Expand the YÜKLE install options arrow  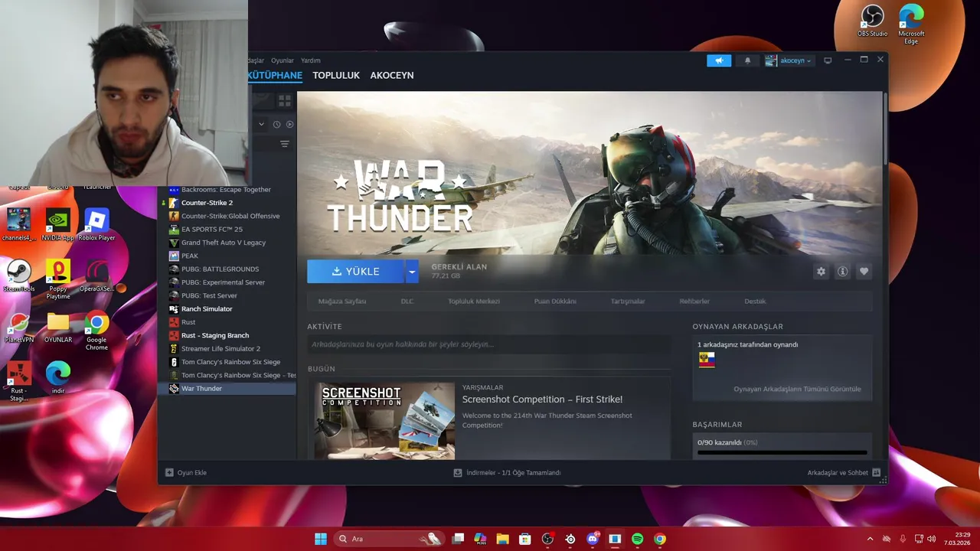tap(412, 272)
